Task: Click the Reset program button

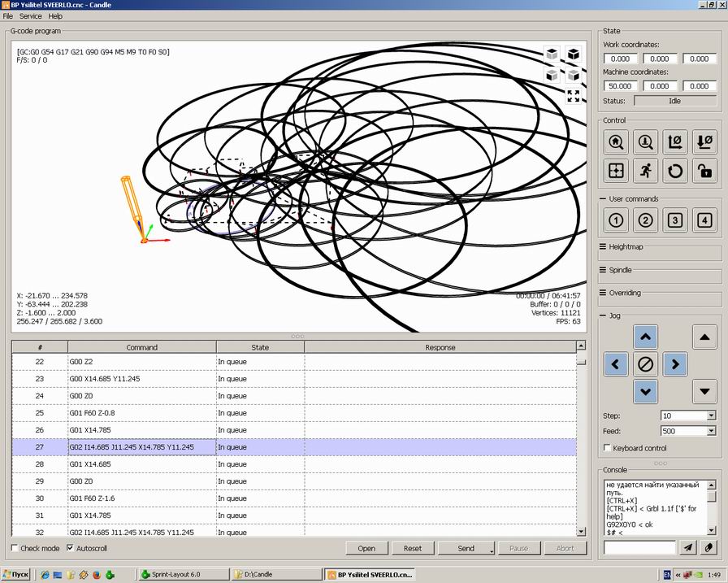Action: (x=413, y=548)
